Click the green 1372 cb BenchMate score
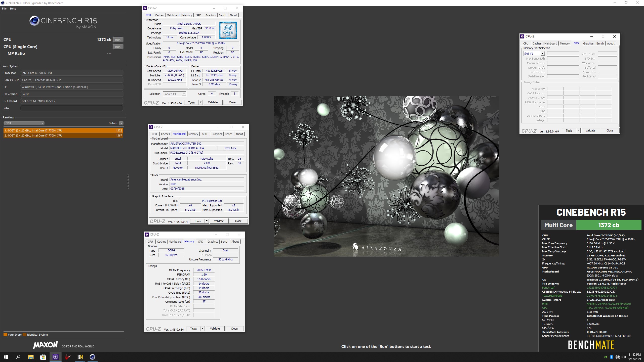644x362 pixels. 609,225
